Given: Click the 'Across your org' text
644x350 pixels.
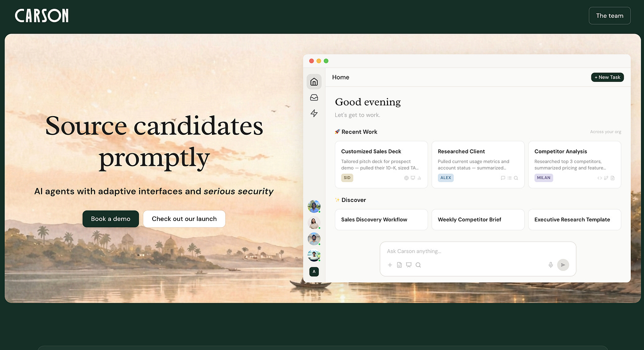Looking at the screenshot, I should tap(606, 132).
